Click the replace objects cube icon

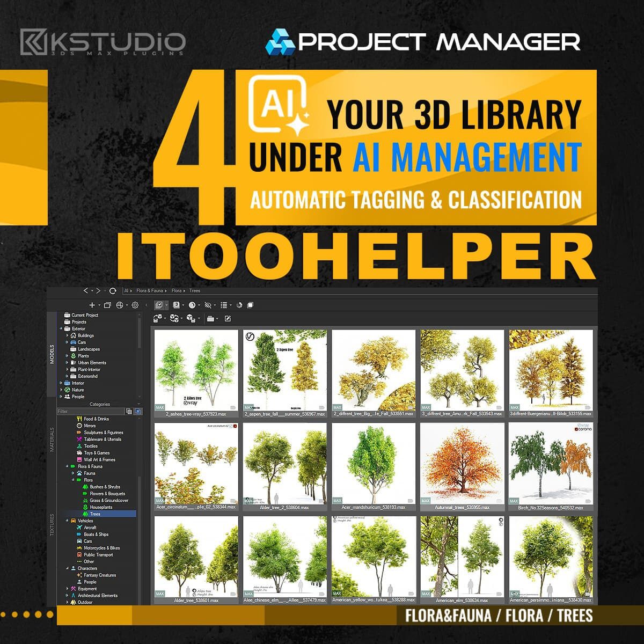(x=191, y=318)
